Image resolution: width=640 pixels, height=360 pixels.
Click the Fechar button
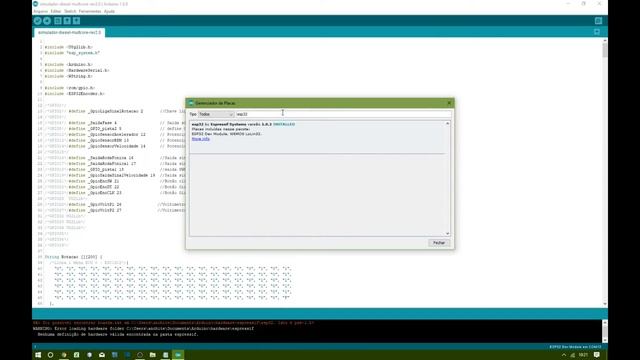point(439,243)
